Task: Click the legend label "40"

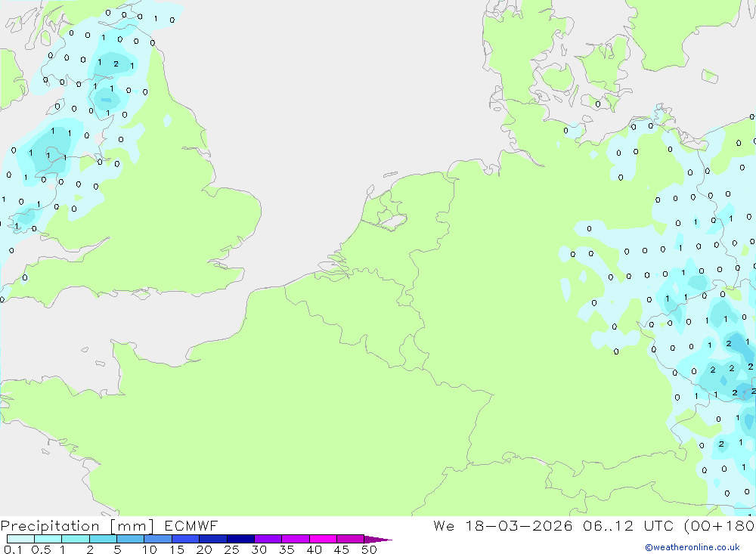Action: click(314, 549)
